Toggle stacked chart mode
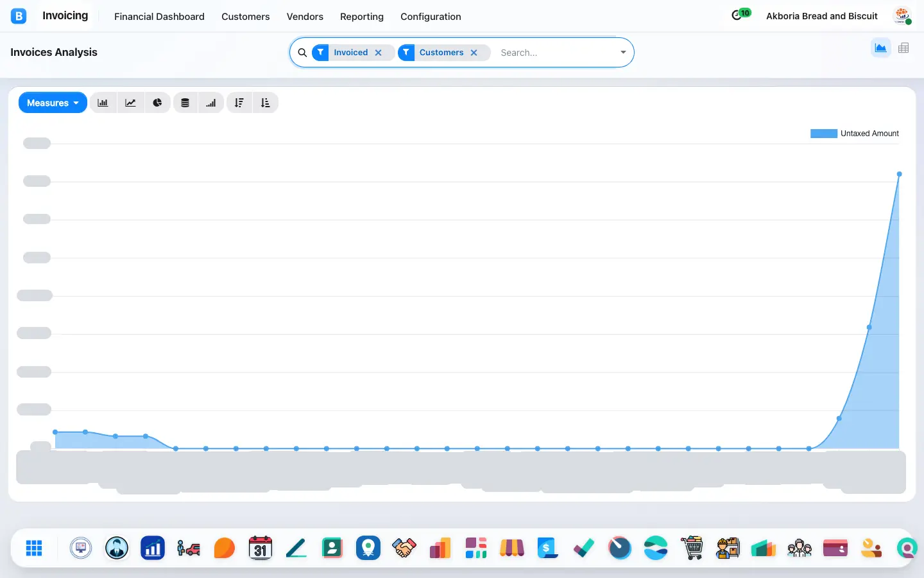Viewport: 924px width, 578px height. pos(185,103)
